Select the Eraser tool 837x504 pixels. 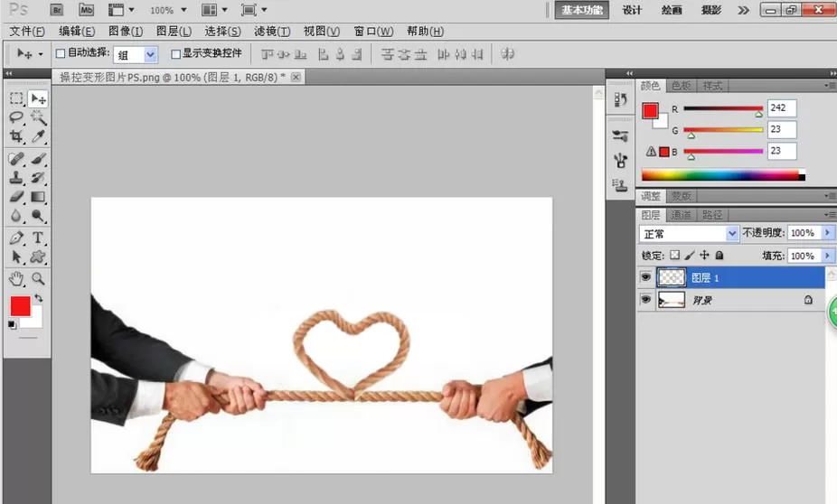(16, 197)
